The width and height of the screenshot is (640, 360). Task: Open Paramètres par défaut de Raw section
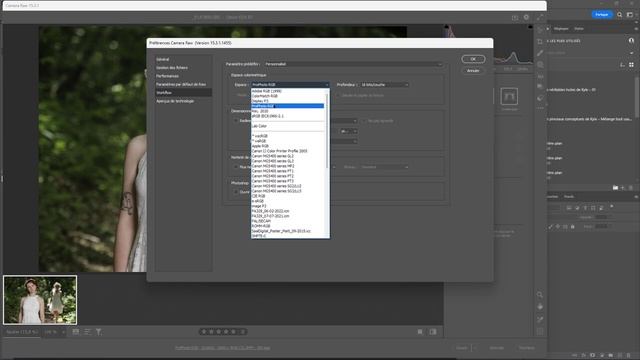pos(181,84)
